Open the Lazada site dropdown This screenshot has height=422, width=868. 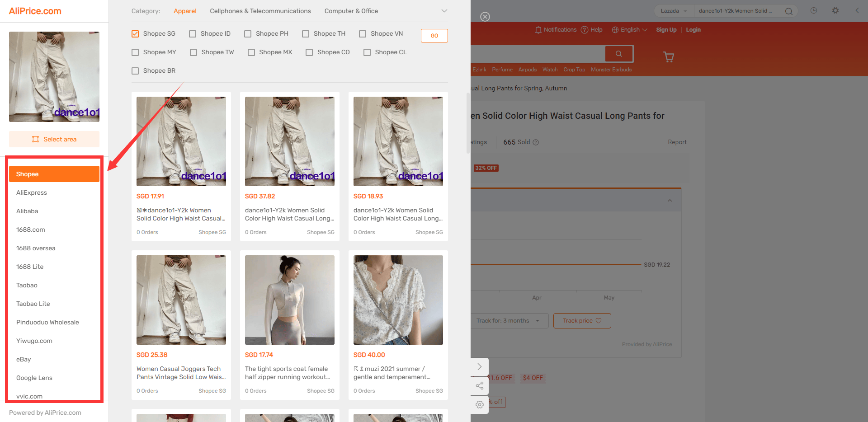(x=674, y=11)
